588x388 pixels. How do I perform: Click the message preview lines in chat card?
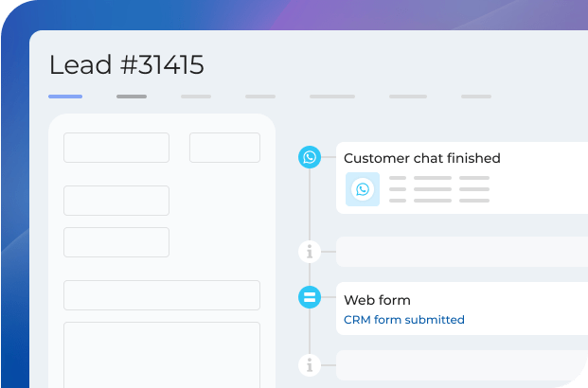click(439, 189)
